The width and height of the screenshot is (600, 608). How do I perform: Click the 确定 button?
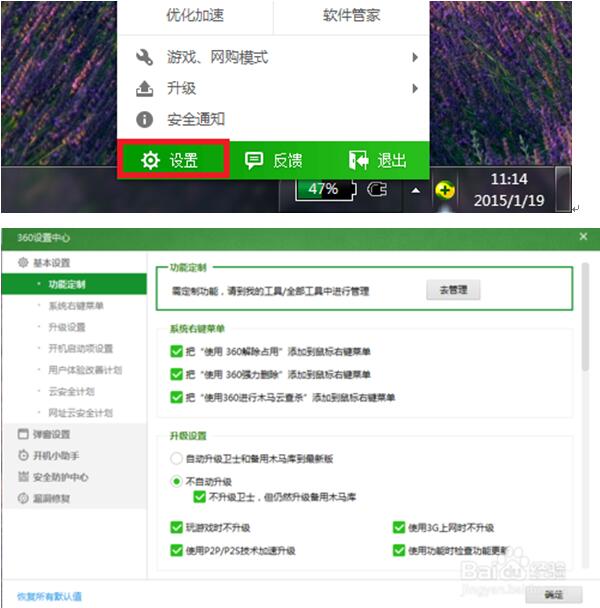[554, 594]
